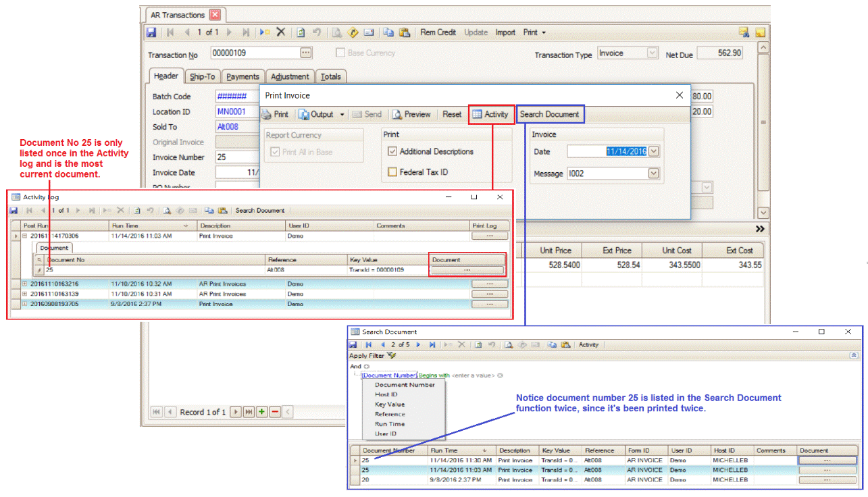The height and width of the screenshot is (497, 868).
Task: Open the Message I002 dropdown
Action: [653, 174]
